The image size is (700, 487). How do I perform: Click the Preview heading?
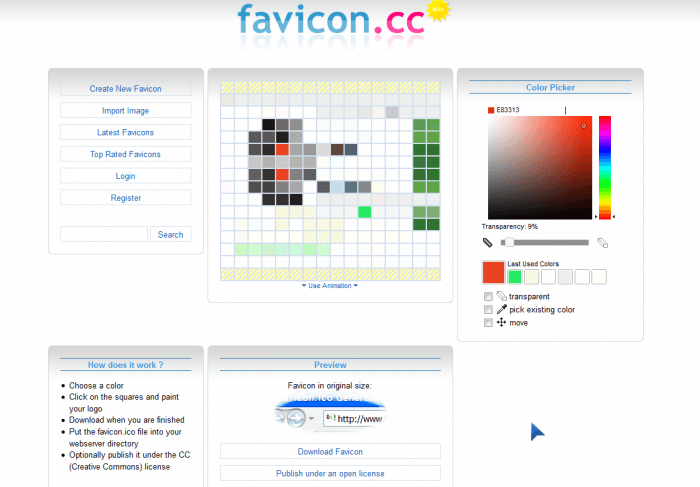click(x=330, y=365)
